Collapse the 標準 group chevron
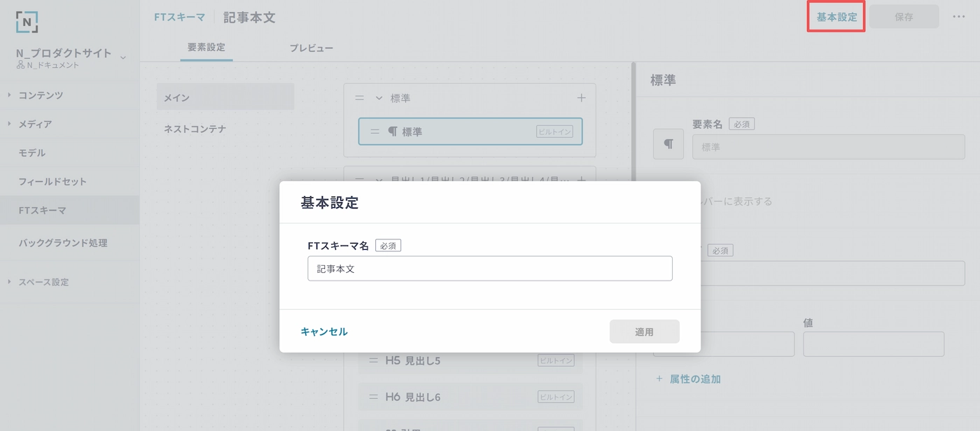Viewport: 980px width, 431px height. click(x=379, y=98)
